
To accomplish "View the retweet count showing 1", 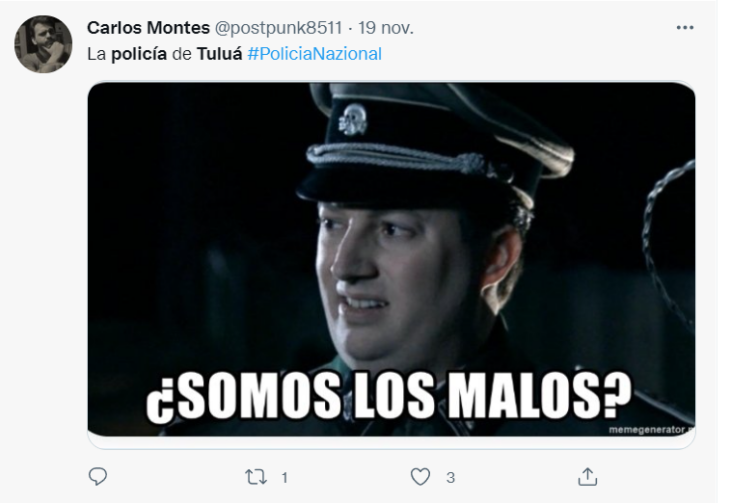I will click(x=284, y=477).
